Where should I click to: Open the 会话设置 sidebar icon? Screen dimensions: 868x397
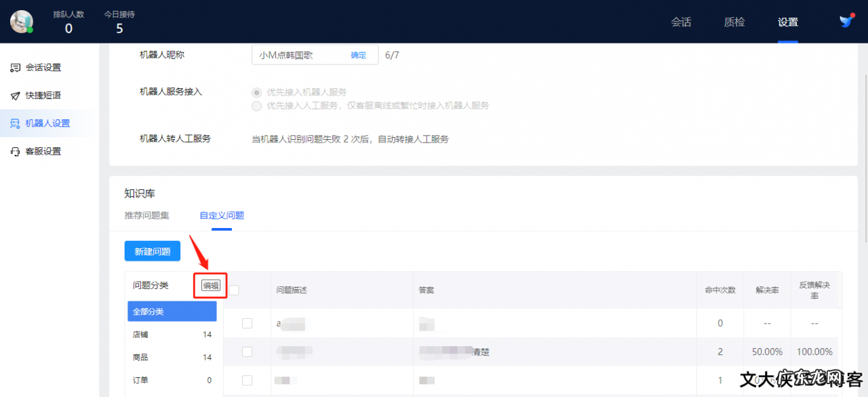click(15, 67)
